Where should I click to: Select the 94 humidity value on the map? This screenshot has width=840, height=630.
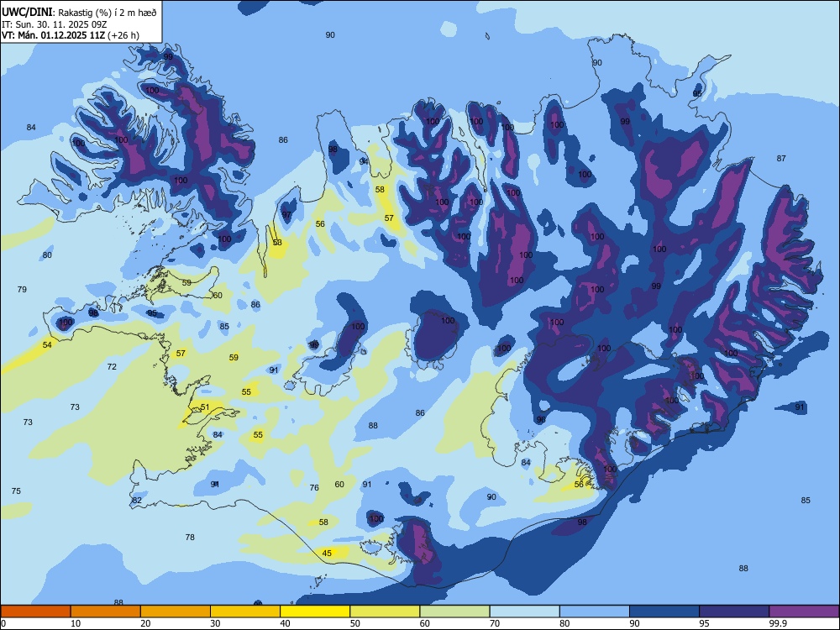[364, 161]
